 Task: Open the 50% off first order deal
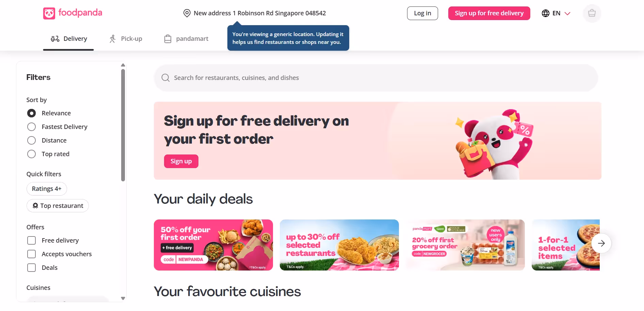tap(213, 245)
